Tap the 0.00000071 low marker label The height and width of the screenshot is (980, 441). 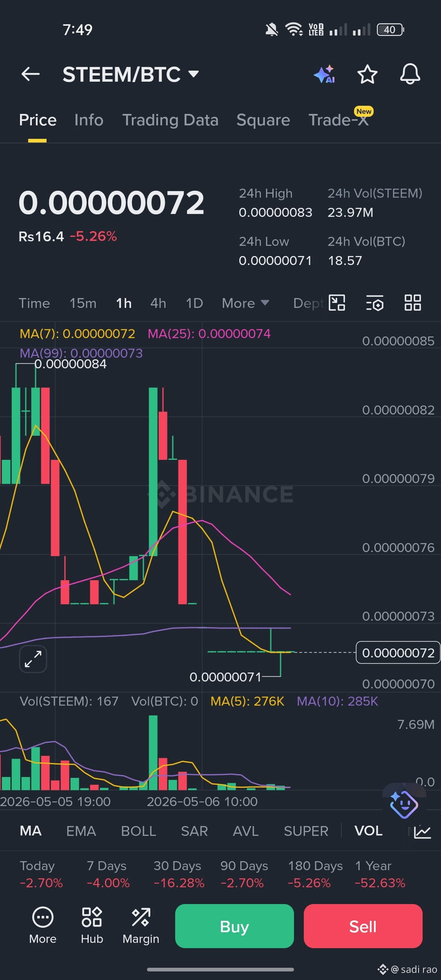tap(225, 677)
